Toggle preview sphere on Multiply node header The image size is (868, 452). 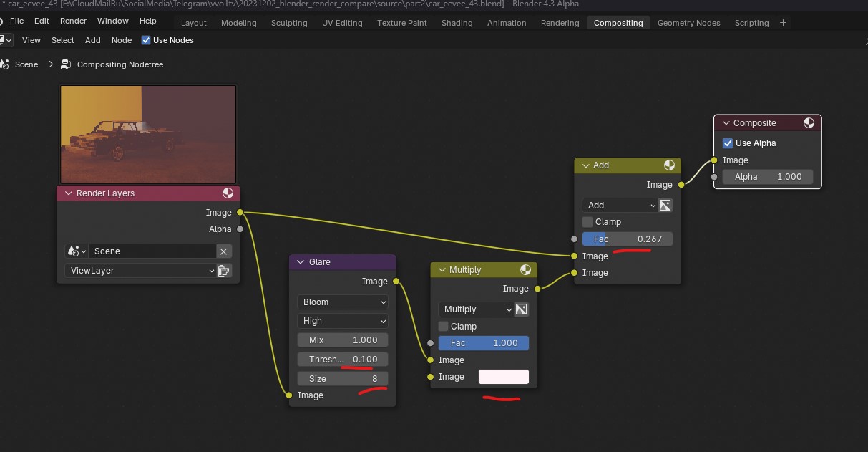(x=526, y=270)
